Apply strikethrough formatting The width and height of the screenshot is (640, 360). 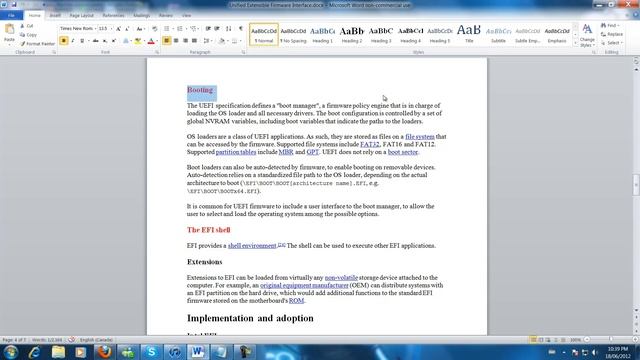(x=96, y=41)
